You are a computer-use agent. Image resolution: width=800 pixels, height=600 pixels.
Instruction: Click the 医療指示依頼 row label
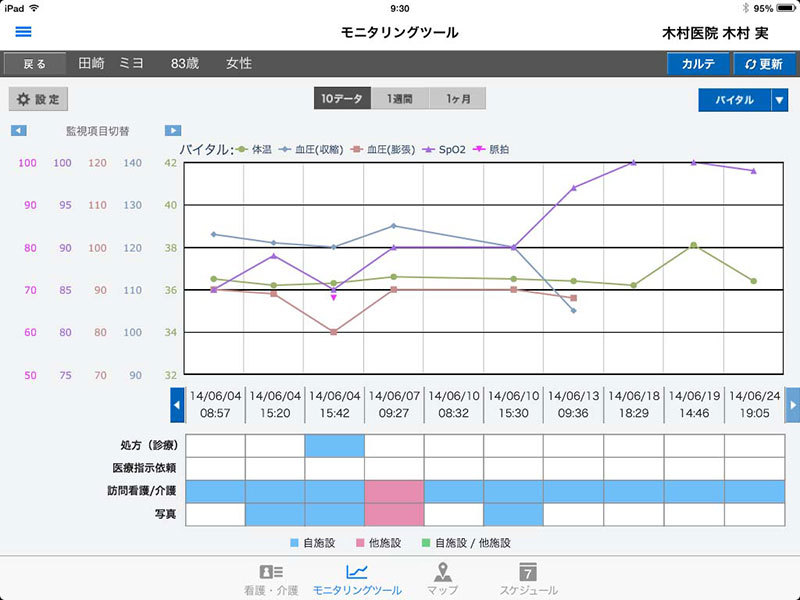144,468
